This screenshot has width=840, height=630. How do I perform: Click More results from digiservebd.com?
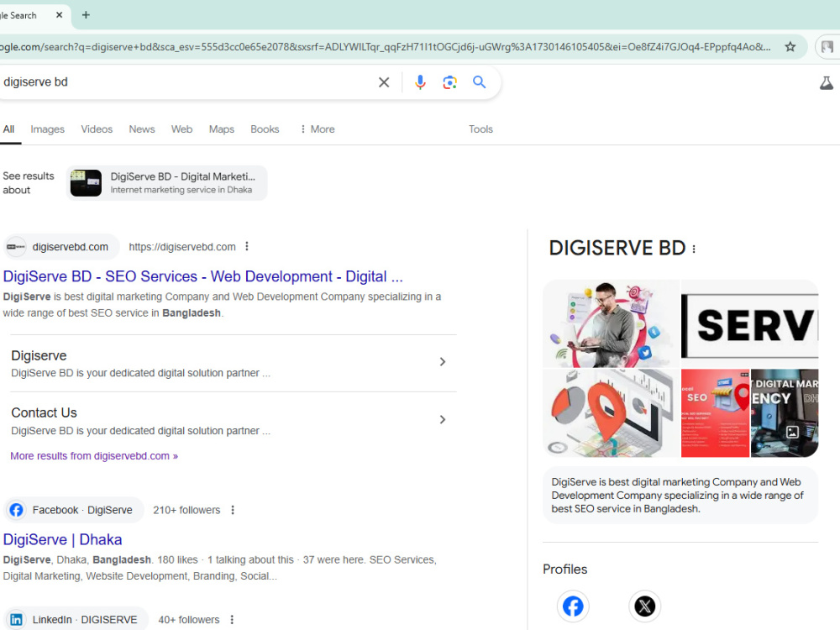[x=94, y=456]
